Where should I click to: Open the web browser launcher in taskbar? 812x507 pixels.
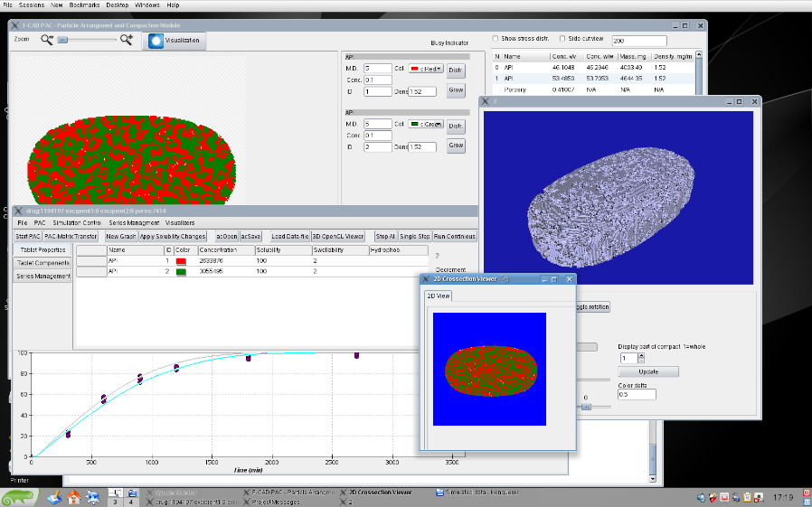[93, 498]
